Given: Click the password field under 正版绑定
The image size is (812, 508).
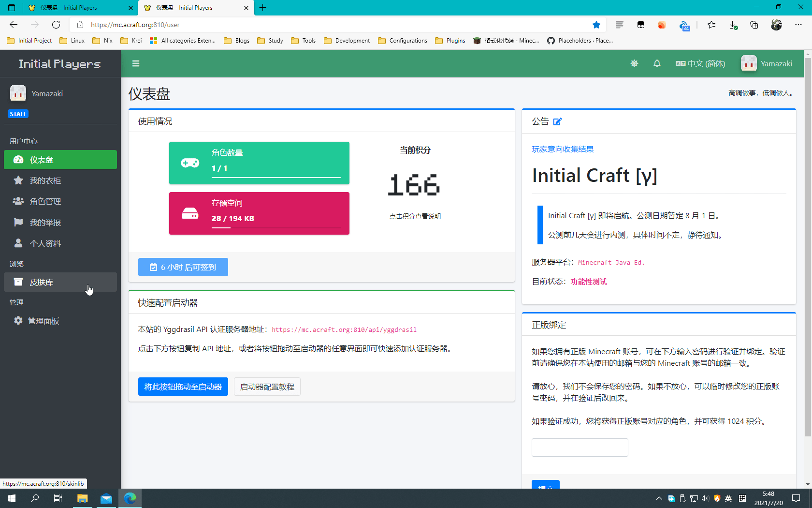Looking at the screenshot, I should pos(580,447).
